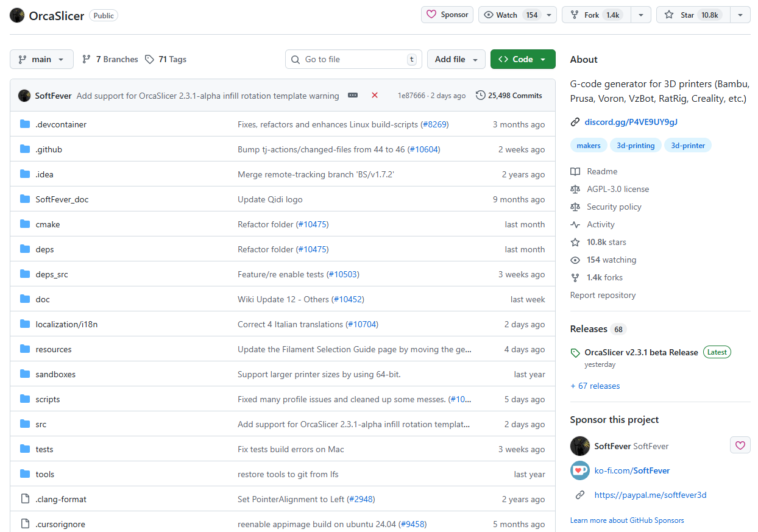Open the paypal.me/softfever3d link
This screenshot has height=532, width=758.
click(x=650, y=495)
